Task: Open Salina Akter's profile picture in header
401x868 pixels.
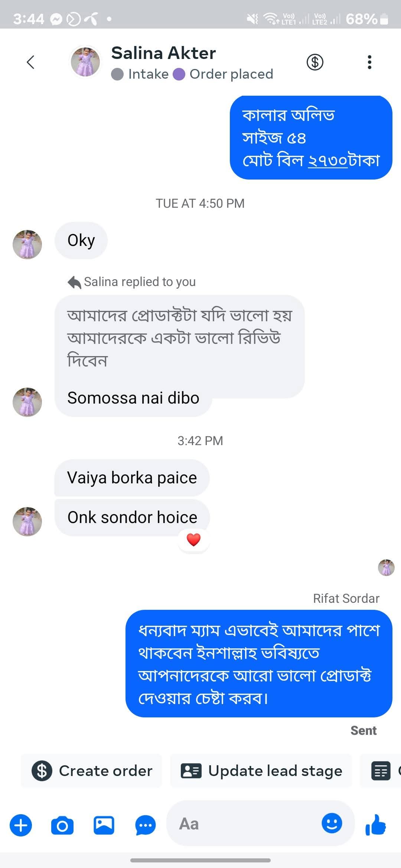Action: coord(86,62)
